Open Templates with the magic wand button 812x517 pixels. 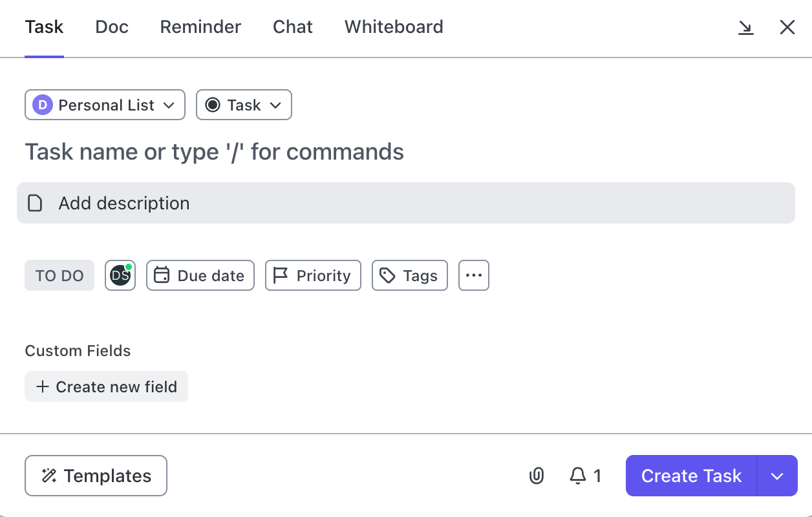pos(96,476)
